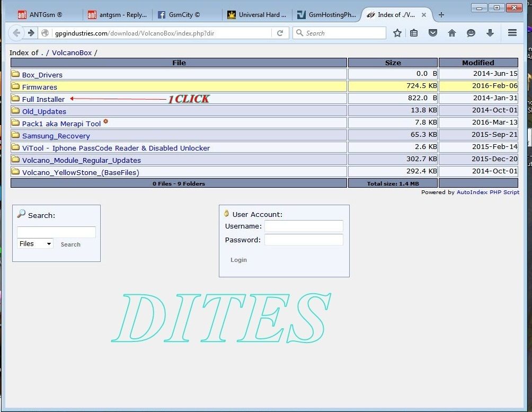
Task: Click the Samsung_Recovery folder icon
Action: tap(15, 135)
